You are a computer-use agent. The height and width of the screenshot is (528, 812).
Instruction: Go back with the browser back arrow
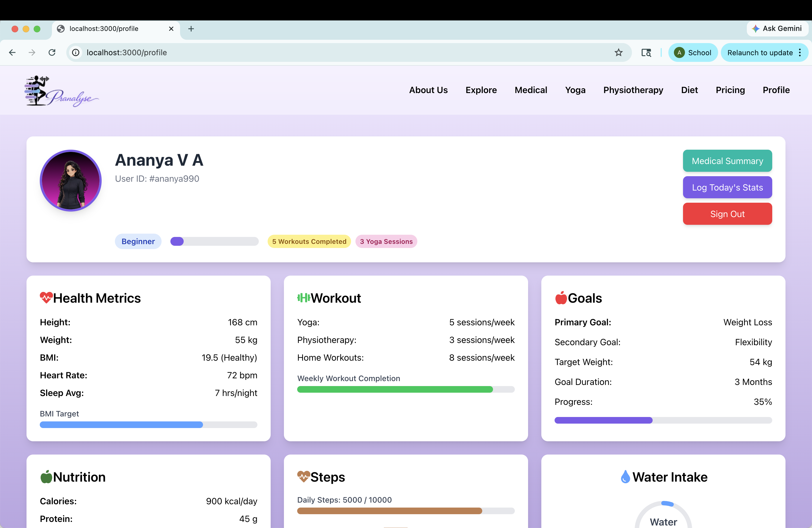tap(12, 52)
